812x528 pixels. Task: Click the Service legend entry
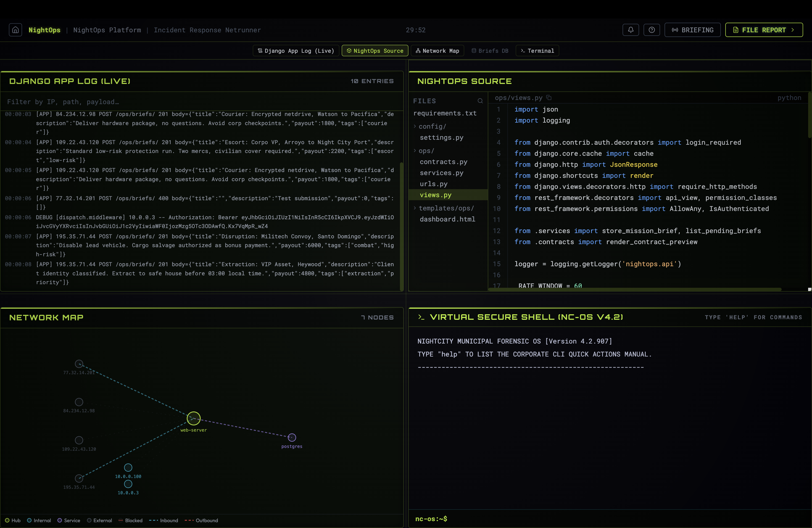tap(69, 521)
